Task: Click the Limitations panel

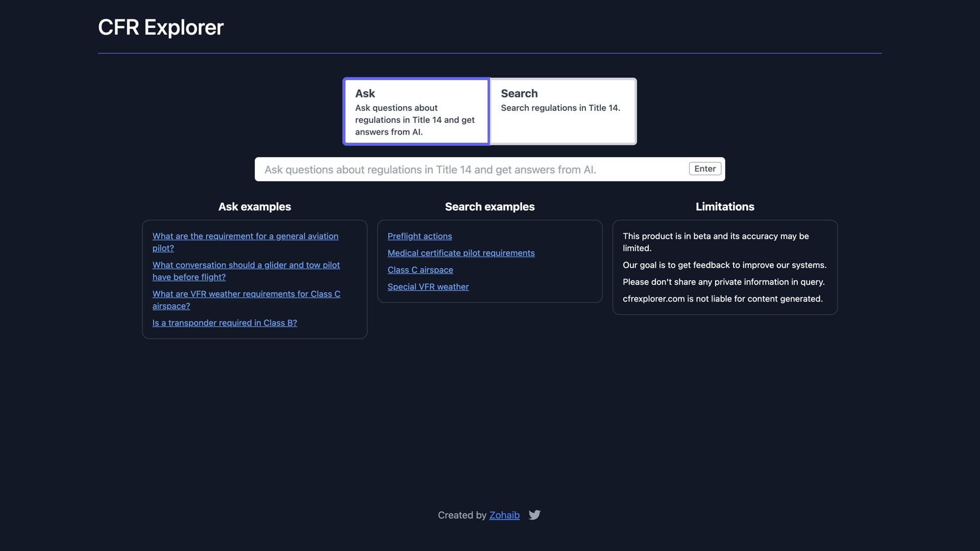Action: tap(725, 267)
